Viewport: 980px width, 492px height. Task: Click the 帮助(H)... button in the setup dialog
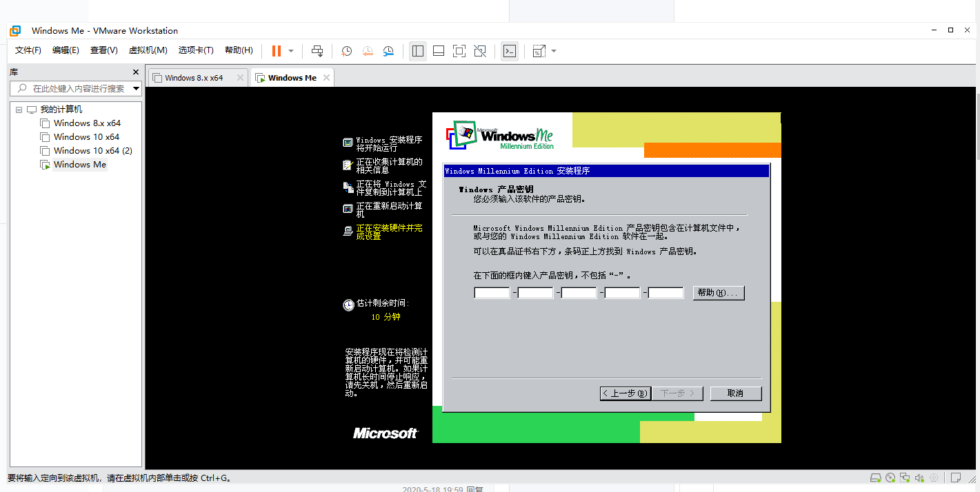pos(719,293)
